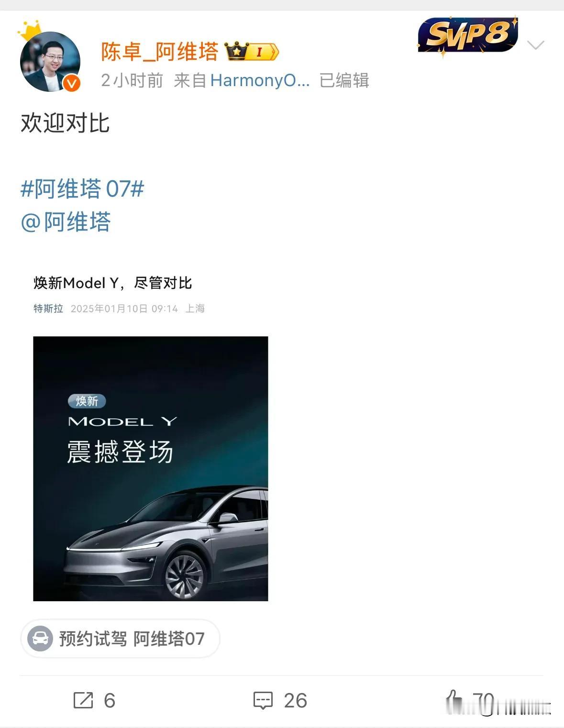Viewport: 564px width, 728px height.
Task: Tap the comment count 26
Action: (x=295, y=701)
